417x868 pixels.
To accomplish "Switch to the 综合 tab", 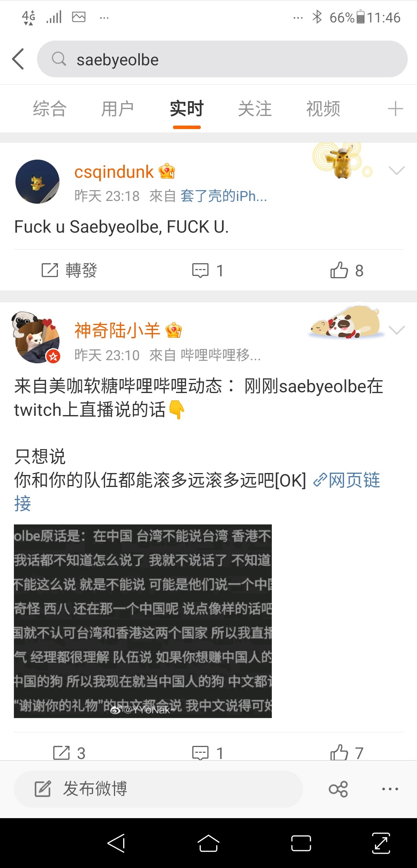I will pos(50,109).
